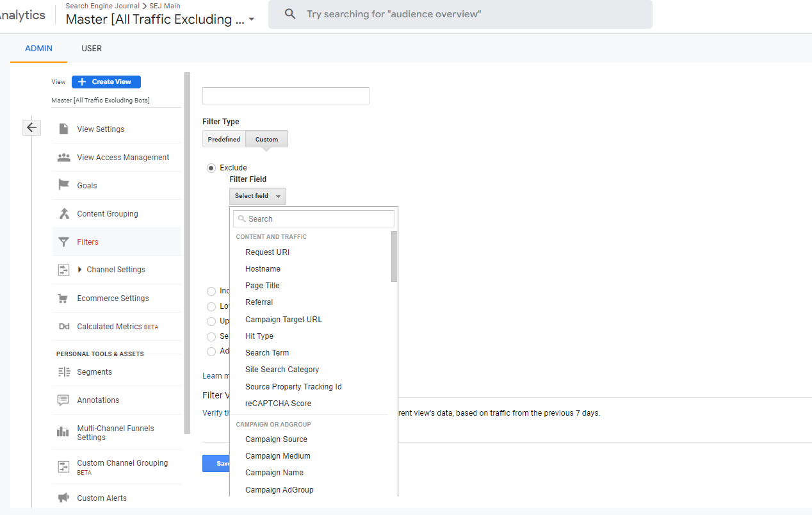Collapse the admin sidebar with the back arrow
Screen dimensions: 812x515
(x=31, y=127)
